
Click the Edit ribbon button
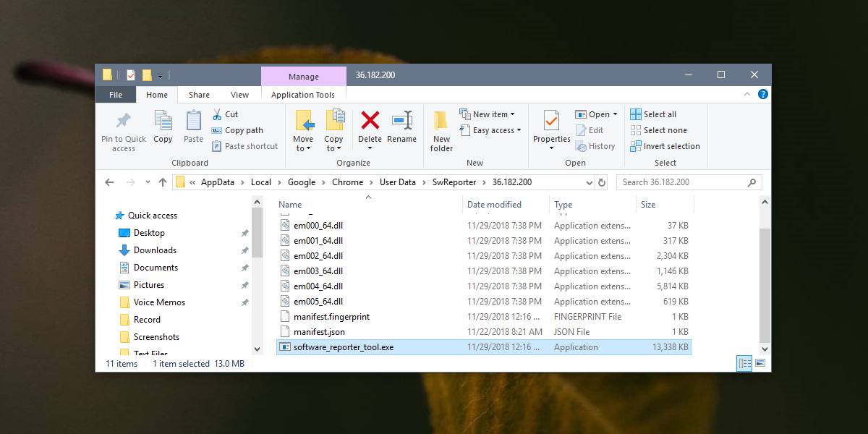point(590,130)
